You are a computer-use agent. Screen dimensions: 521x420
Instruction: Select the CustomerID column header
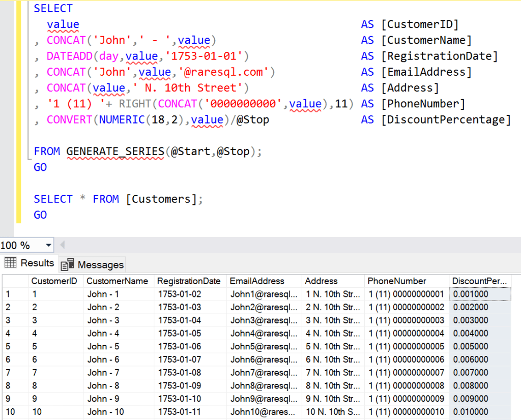[x=54, y=281]
